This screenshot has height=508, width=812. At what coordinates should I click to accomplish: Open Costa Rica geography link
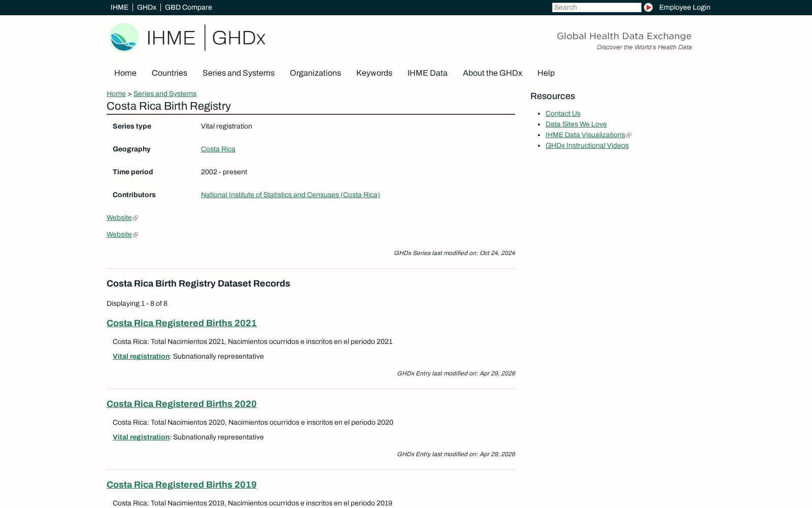[x=218, y=149]
